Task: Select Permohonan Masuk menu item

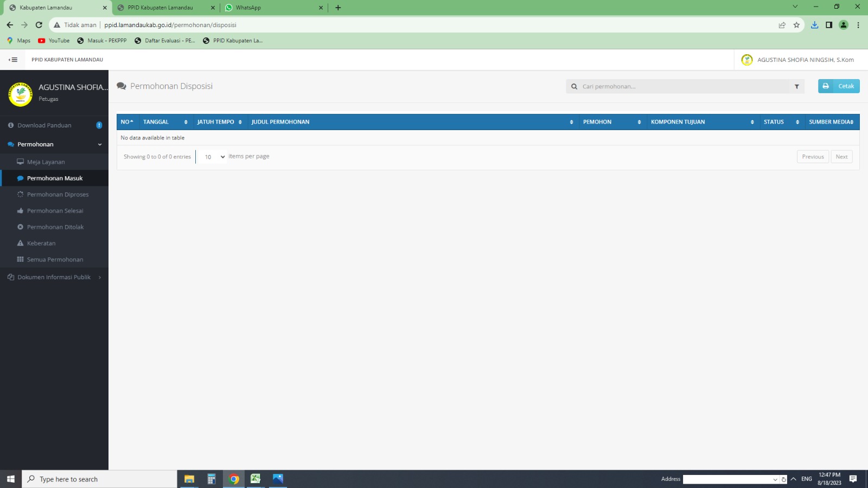Action: [x=54, y=178]
